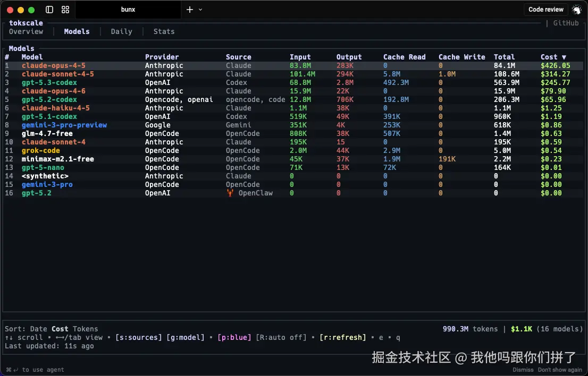Toggle the sidebar panel icon in title bar
This screenshot has height=376, width=588.
click(x=49, y=9)
